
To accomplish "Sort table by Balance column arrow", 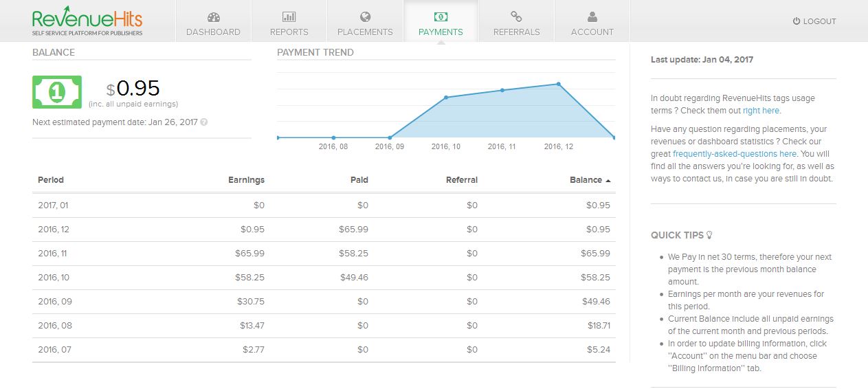I will pos(608,180).
